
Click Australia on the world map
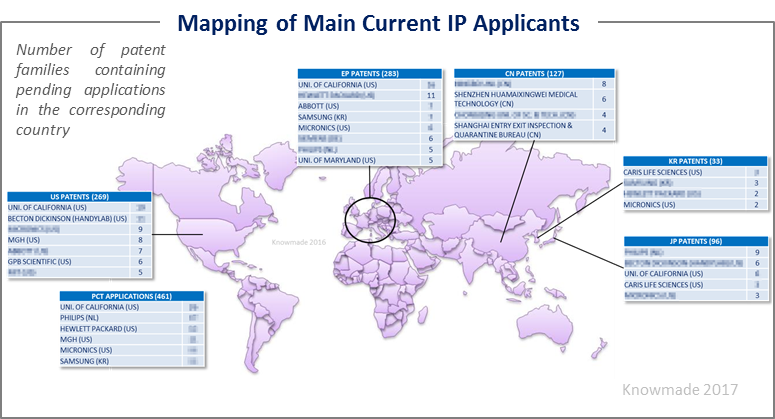pyautogui.click(x=546, y=327)
